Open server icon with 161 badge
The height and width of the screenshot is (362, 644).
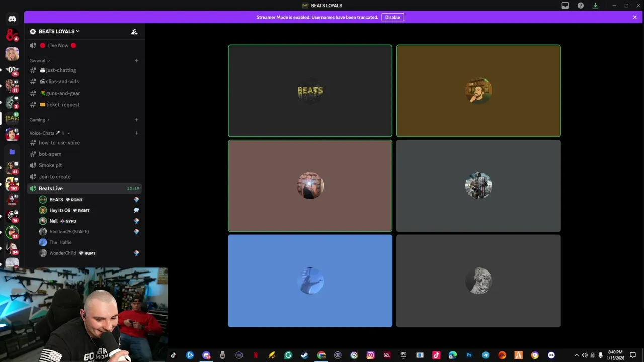pyautogui.click(x=12, y=184)
